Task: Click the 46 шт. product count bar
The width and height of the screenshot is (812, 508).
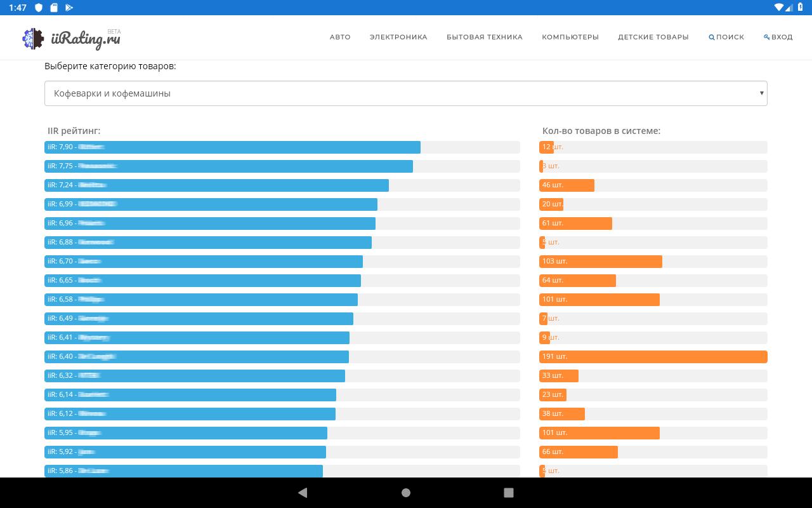Action: [x=566, y=185]
